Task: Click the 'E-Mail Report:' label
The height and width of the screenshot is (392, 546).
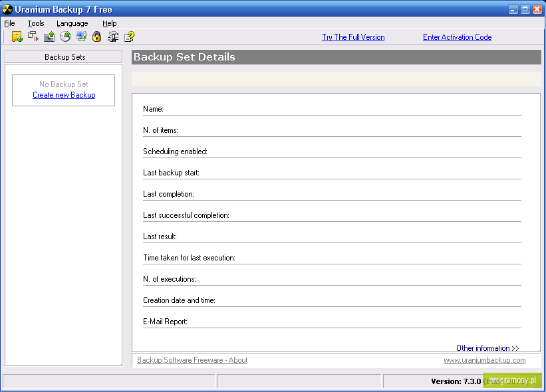Action: coord(166,322)
